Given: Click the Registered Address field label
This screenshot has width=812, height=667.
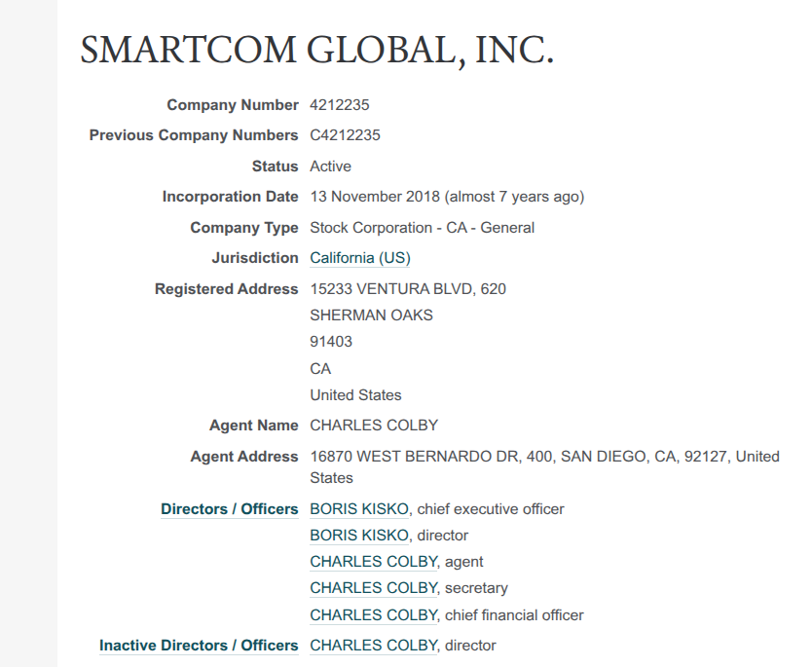Looking at the screenshot, I should [x=226, y=289].
